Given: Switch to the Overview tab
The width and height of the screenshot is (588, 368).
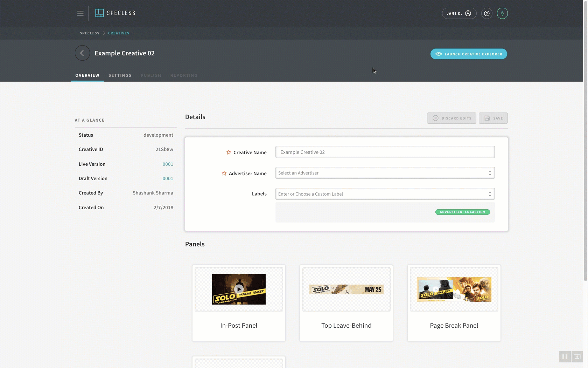Looking at the screenshot, I should (87, 75).
